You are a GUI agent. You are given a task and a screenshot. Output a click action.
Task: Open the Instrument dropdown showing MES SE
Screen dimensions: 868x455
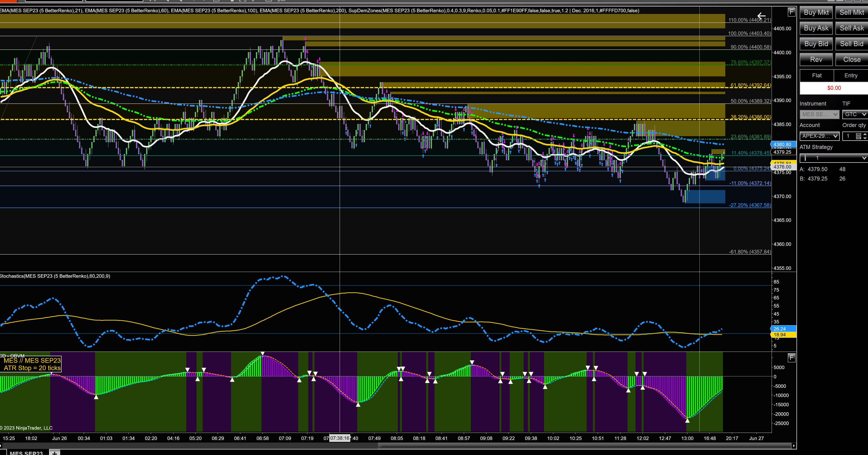pyautogui.click(x=819, y=114)
